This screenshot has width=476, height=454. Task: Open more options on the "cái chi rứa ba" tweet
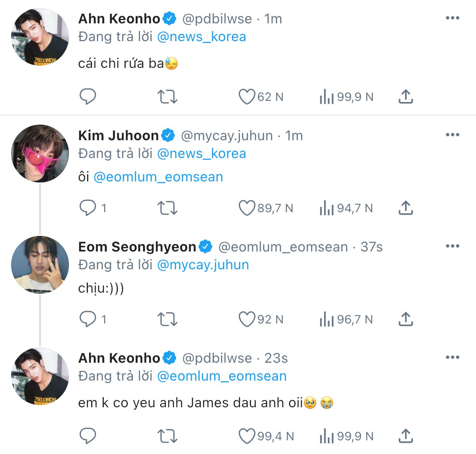pyautogui.click(x=452, y=18)
